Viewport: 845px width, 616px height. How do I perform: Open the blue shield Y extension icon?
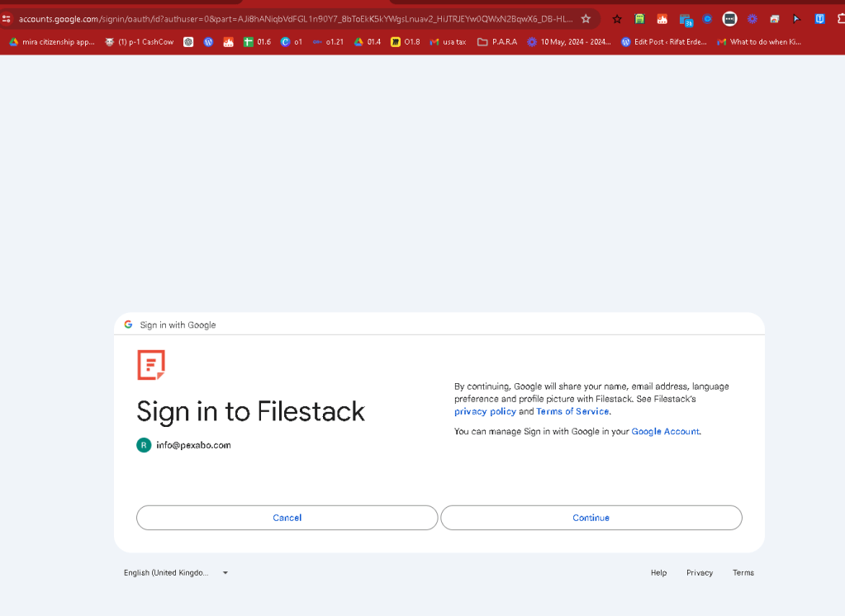pyautogui.click(x=819, y=19)
